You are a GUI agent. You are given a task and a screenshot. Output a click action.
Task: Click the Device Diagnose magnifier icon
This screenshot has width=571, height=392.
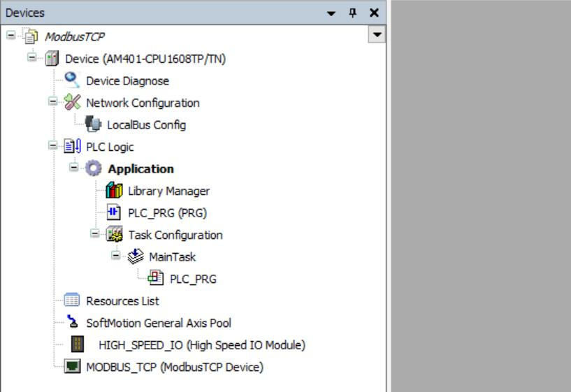[73, 80]
